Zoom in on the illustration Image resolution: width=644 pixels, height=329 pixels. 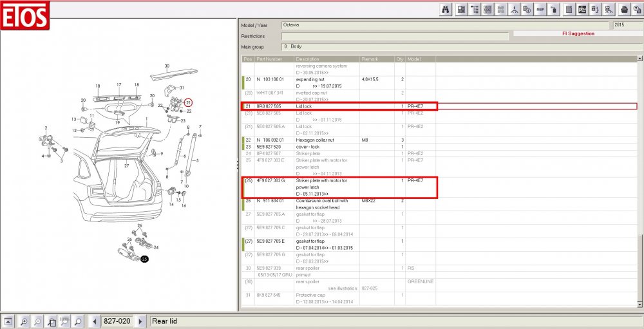(24, 321)
